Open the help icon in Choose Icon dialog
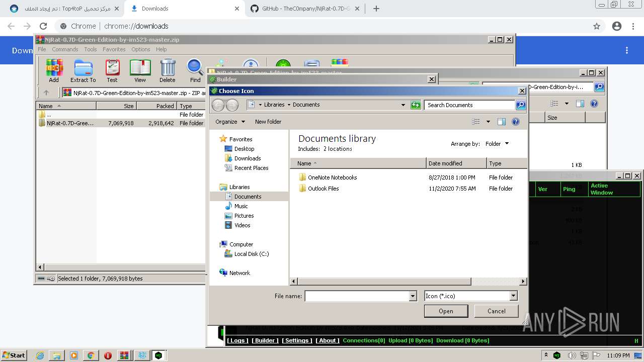This screenshot has height=362, width=644. 515,122
